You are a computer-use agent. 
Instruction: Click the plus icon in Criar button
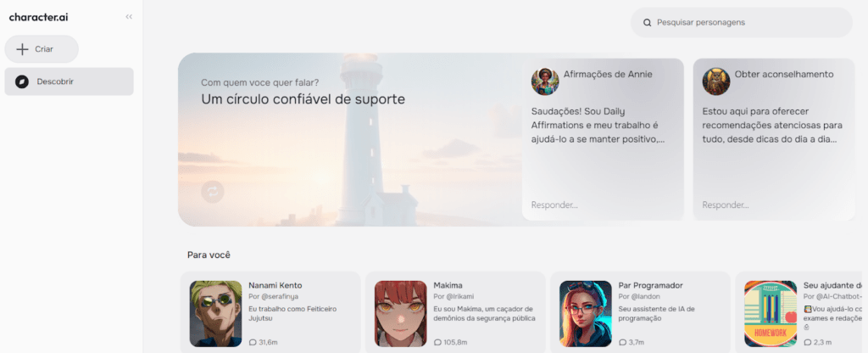point(22,49)
